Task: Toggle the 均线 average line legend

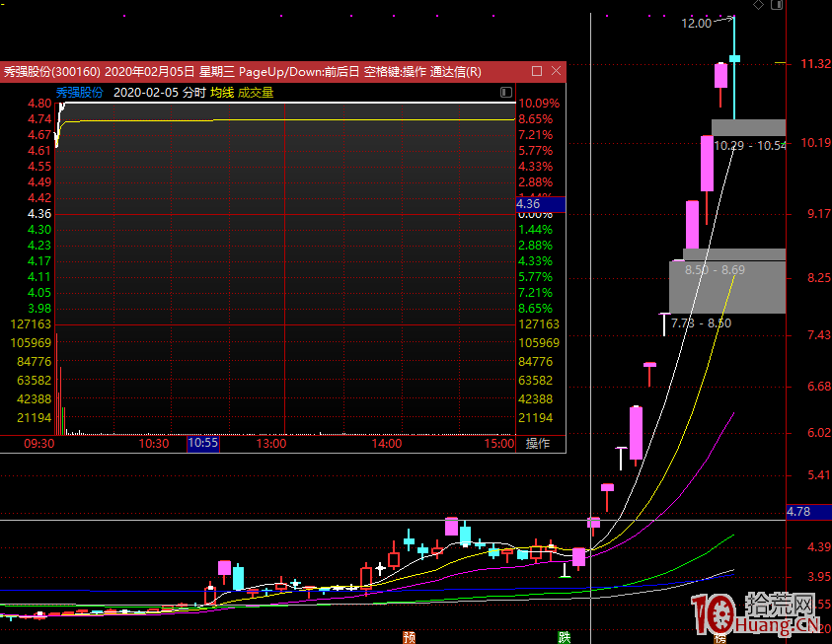Action: click(x=222, y=93)
